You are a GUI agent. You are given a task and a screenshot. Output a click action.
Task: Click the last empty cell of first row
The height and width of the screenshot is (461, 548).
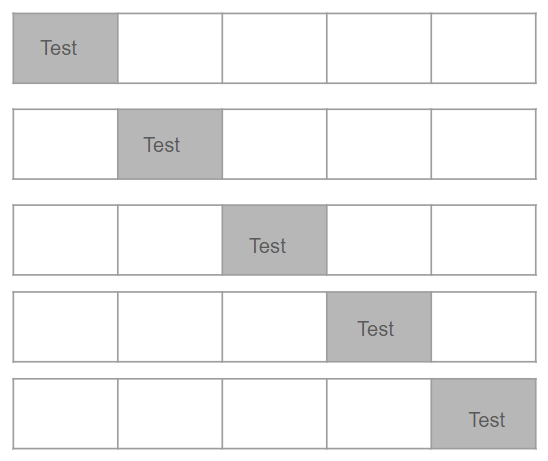484,48
